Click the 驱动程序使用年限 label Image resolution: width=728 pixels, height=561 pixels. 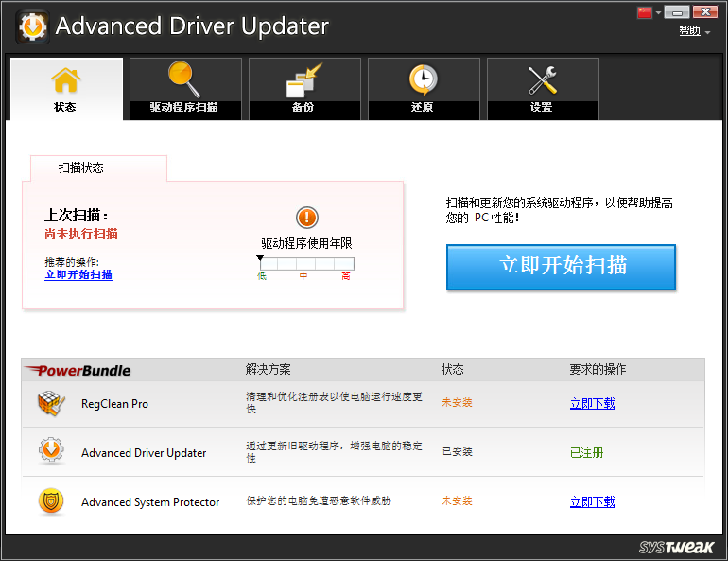pos(306,243)
